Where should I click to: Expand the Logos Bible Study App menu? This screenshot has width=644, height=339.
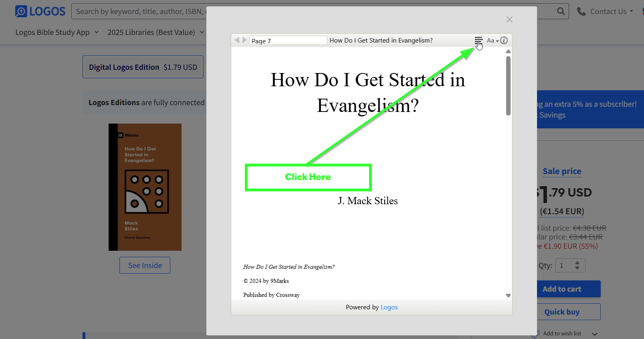click(x=57, y=32)
